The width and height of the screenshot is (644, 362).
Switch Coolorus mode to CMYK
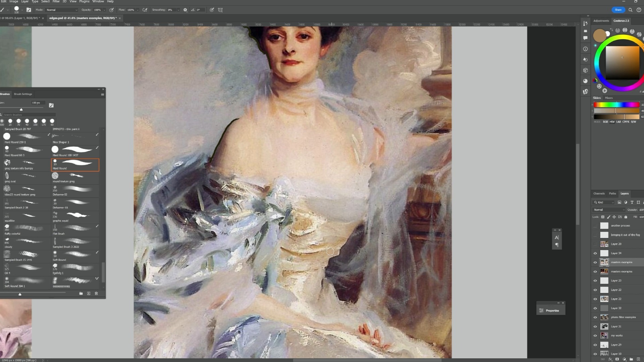pyautogui.click(x=626, y=122)
